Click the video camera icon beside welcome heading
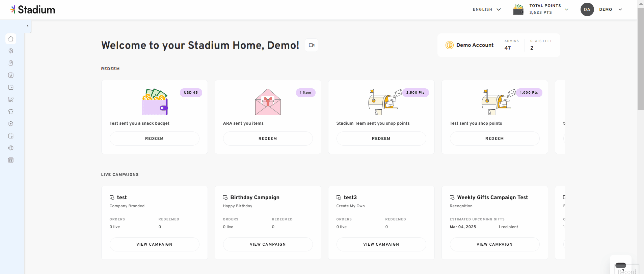 click(x=312, y=45)
